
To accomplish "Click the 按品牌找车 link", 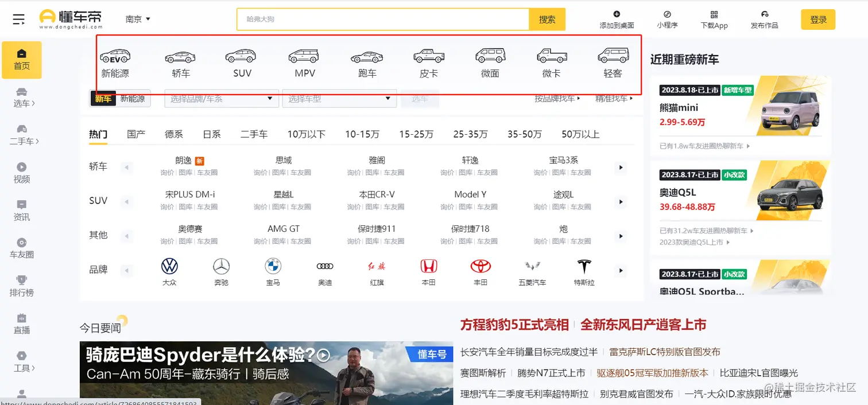I will point(557,99).
